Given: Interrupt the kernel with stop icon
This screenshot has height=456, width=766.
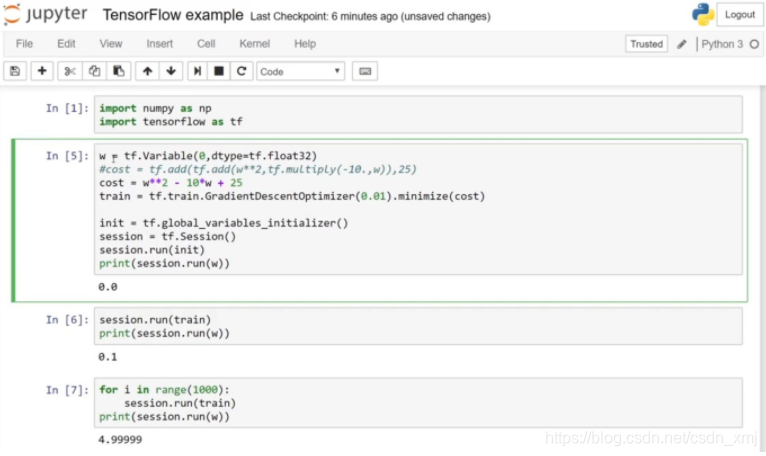Looking at the screenshot, I should [x=219, y=71].
